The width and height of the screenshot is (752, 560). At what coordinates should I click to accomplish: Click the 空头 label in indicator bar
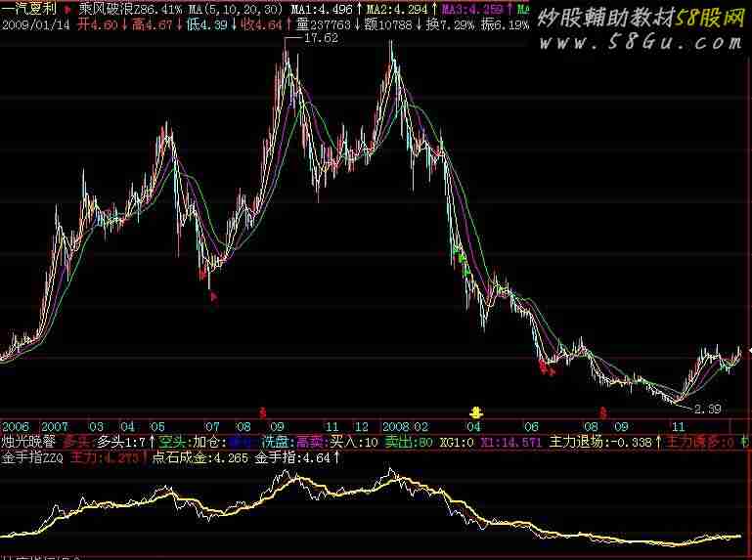(172, 442)
